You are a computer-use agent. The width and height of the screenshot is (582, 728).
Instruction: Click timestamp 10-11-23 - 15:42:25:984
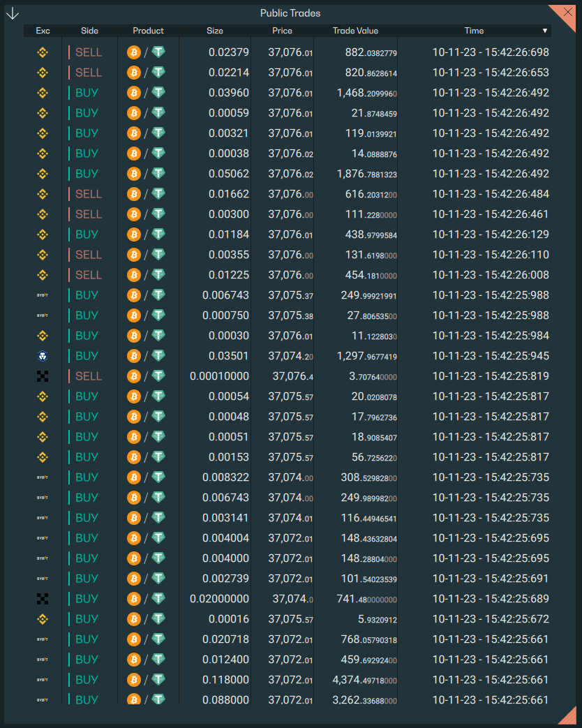click(491, 336)
